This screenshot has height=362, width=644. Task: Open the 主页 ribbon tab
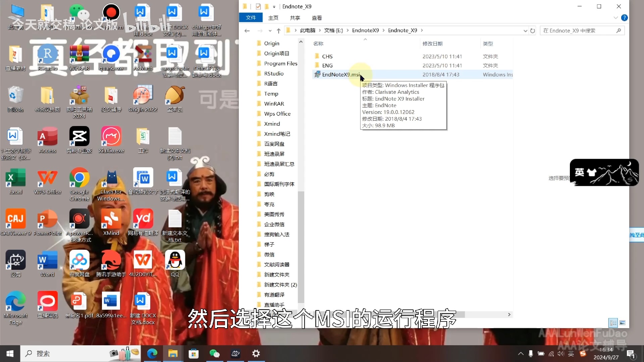[x=273, y=18]
